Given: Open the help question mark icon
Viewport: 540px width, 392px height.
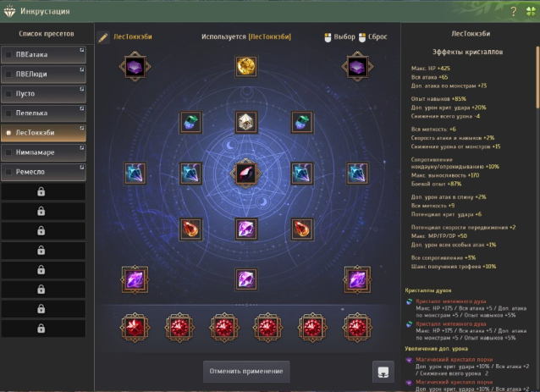Looking at the screenshot, I should point(513,11).
